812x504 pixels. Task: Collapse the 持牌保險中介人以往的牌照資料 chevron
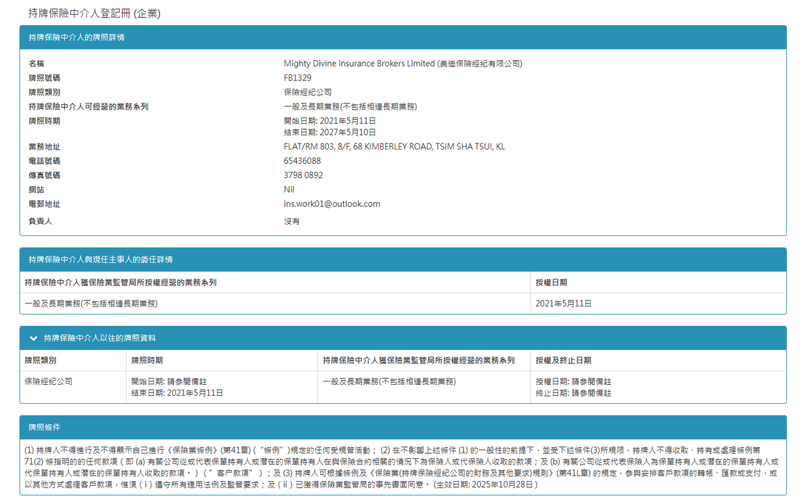(x=33, y=338)
